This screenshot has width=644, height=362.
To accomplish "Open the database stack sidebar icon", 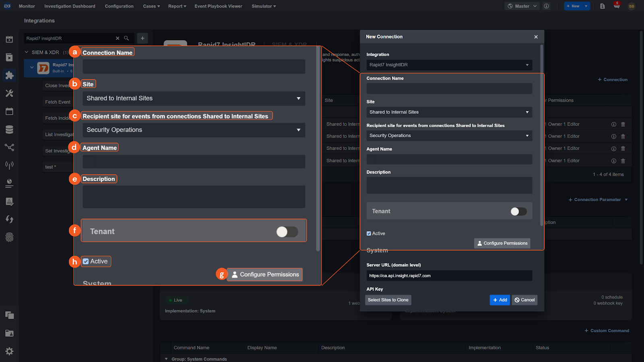I will pos(9,130).
